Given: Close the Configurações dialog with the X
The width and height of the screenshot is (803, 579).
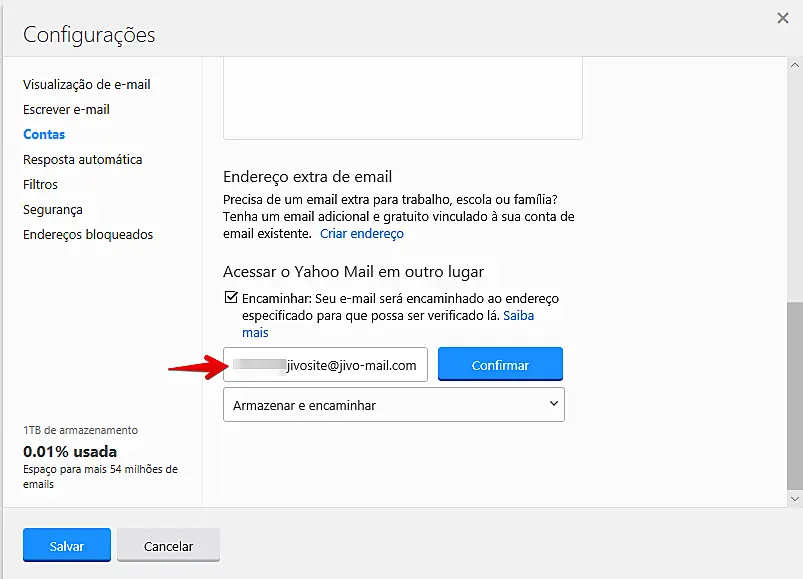Looking at the screenshot, I should pos(783,17).
